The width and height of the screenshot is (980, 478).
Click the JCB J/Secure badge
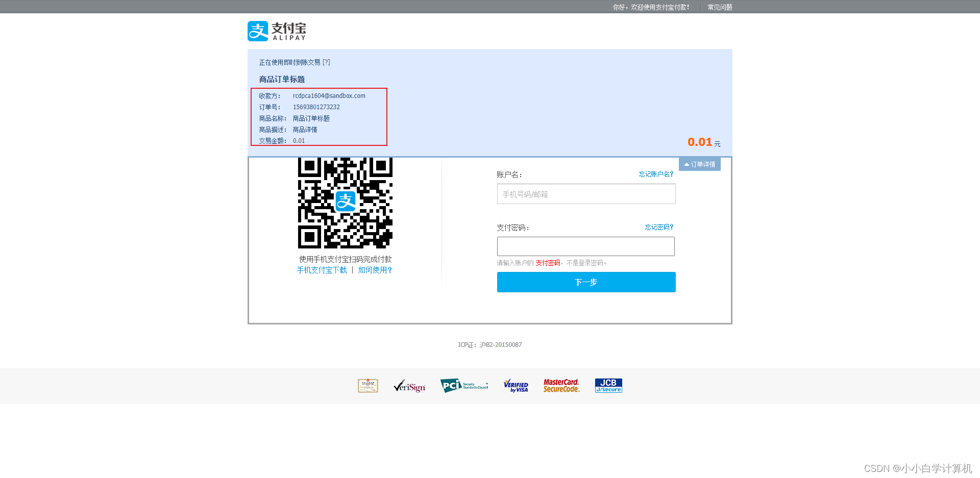(x=608, y=386)
